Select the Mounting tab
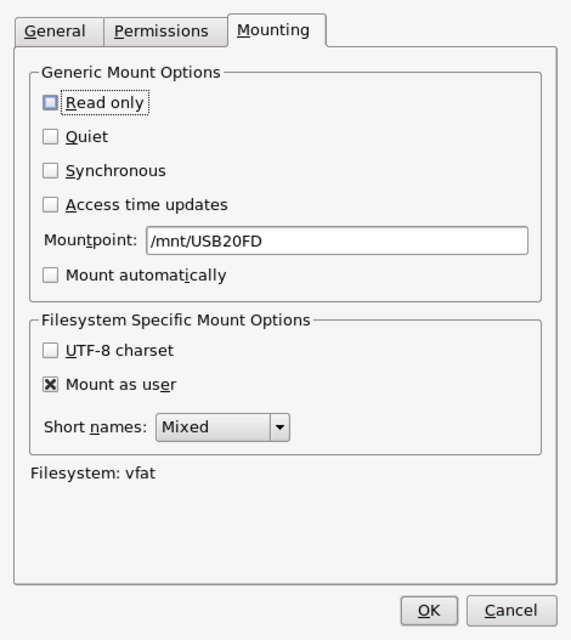Image resolution: width=571 pixels, height=640 pixels. (277, 31)
